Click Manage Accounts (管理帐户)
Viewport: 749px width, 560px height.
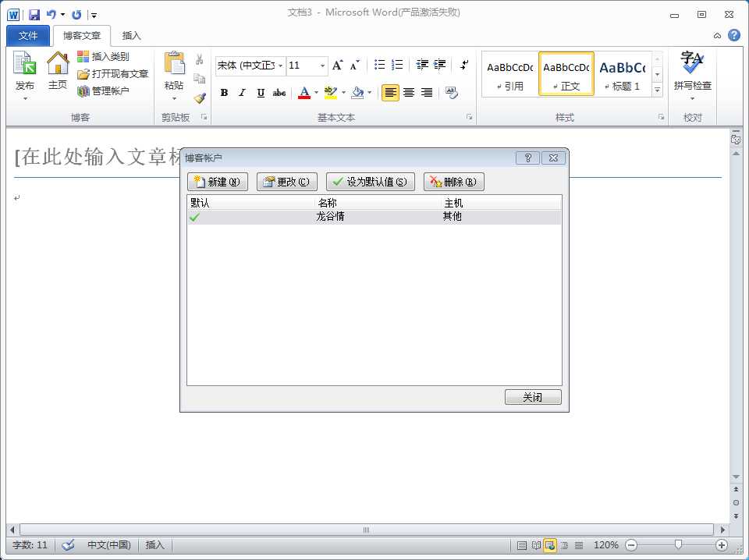tap(103, 90)
